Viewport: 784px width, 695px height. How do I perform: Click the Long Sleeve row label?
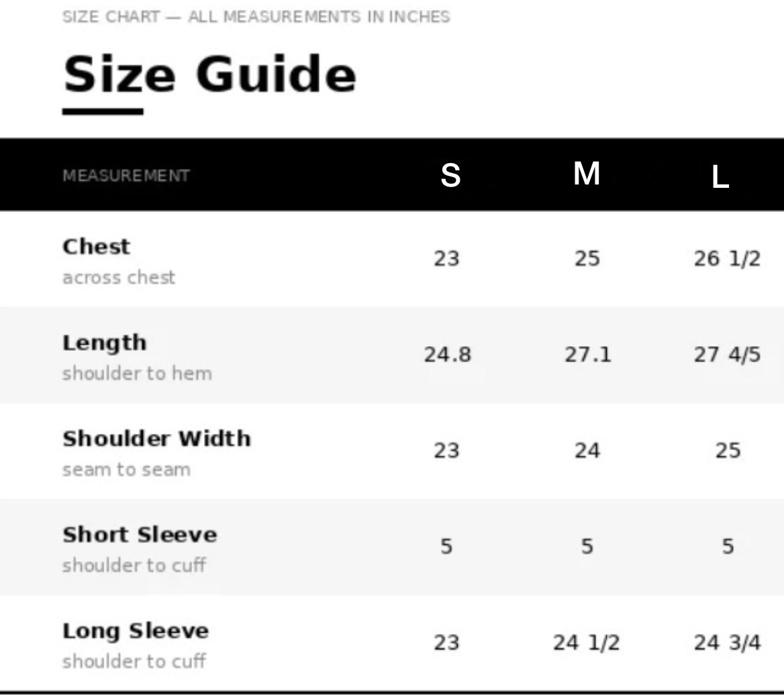click(136, 631)
